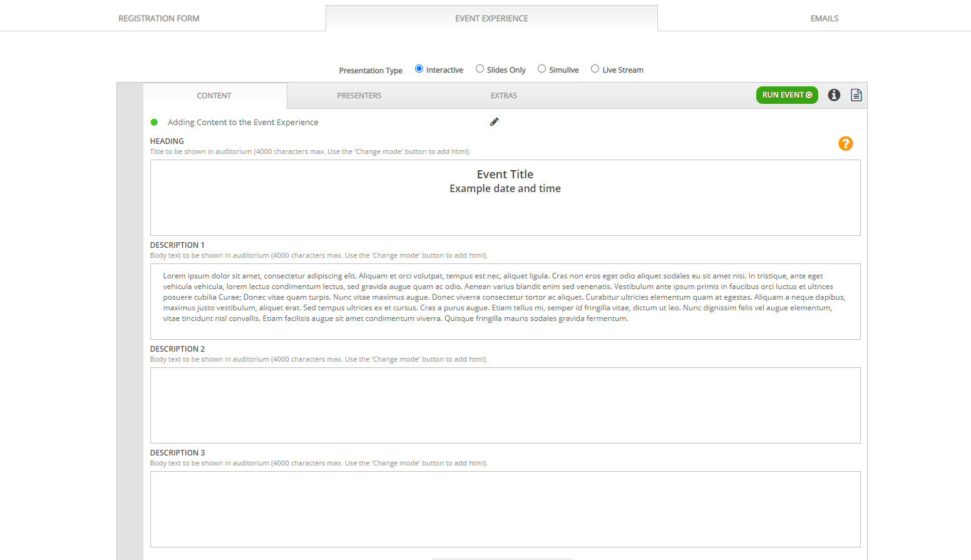Screen dimensions: 971x560
Task: Click the 'Adding Content to the Event Experience' title
Action: 243,123
